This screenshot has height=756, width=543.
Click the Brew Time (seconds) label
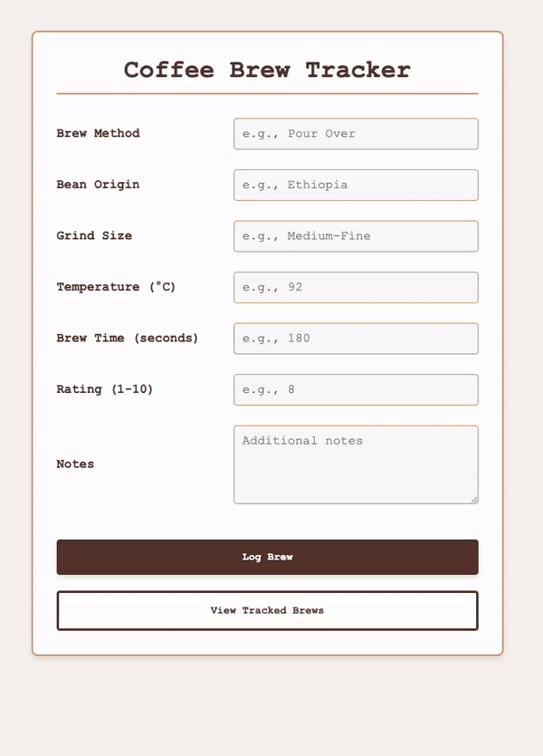coord(128,338)
